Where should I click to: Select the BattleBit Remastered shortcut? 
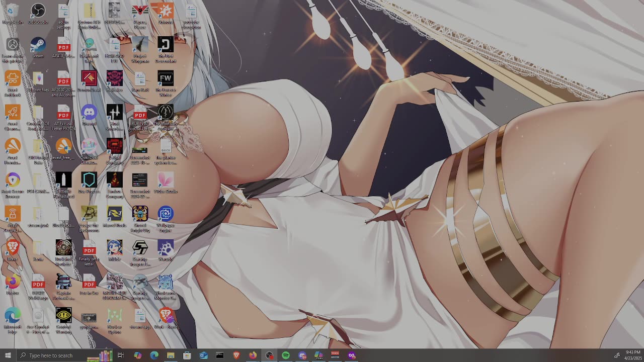(x=63, y=186)
